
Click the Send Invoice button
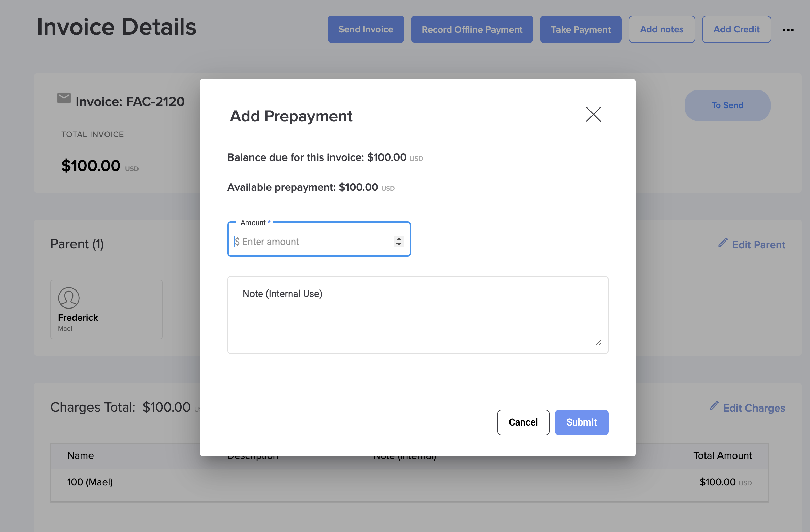pyautogui.click(x=366, y=30)
